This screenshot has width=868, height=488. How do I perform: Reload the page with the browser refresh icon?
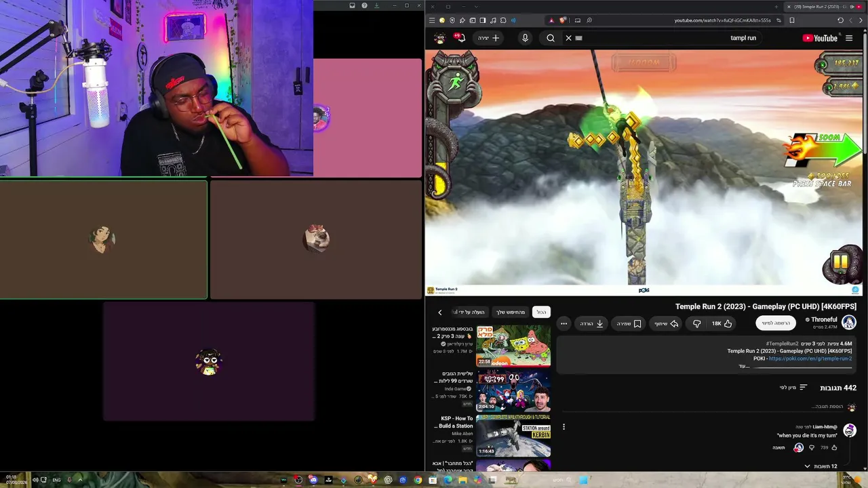pos(840,20)
